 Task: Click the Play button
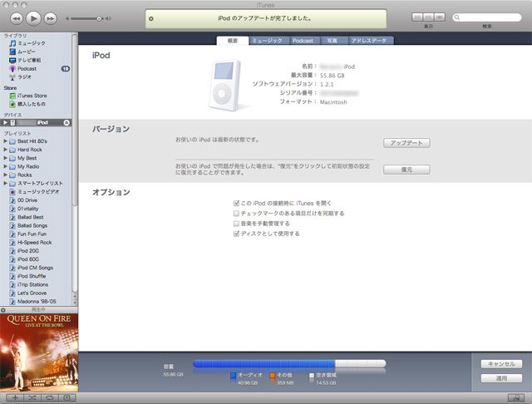tap(33, 18)
